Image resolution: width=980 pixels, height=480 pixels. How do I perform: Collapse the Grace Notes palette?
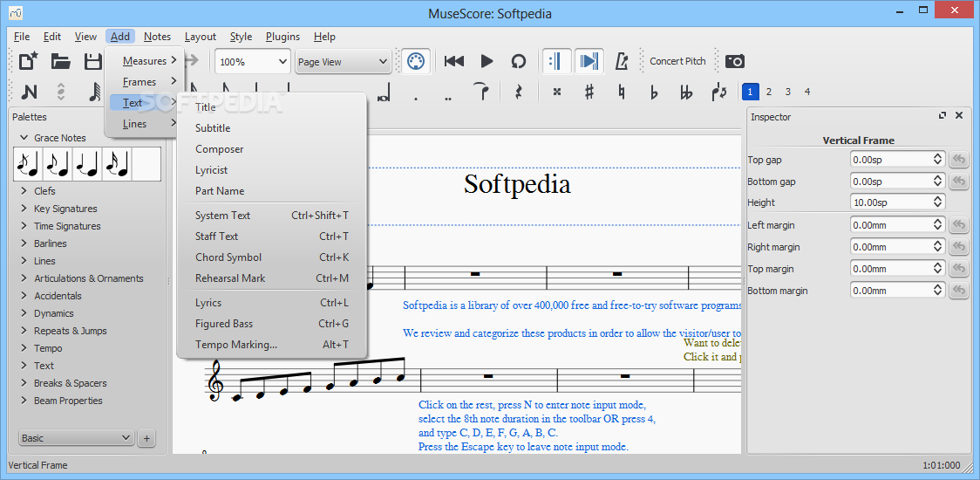[x=24, y=138]
